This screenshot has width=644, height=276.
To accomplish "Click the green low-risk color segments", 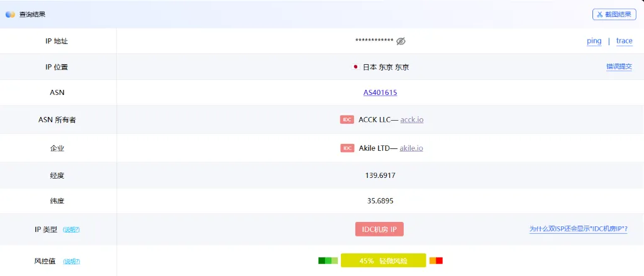I will 328,260.
